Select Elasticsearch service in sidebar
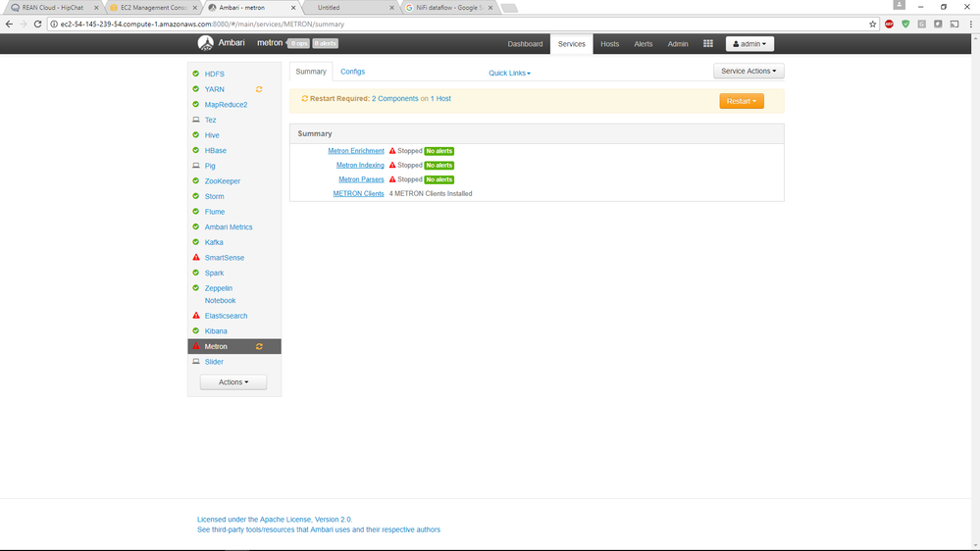 click(x=226, y=316)
